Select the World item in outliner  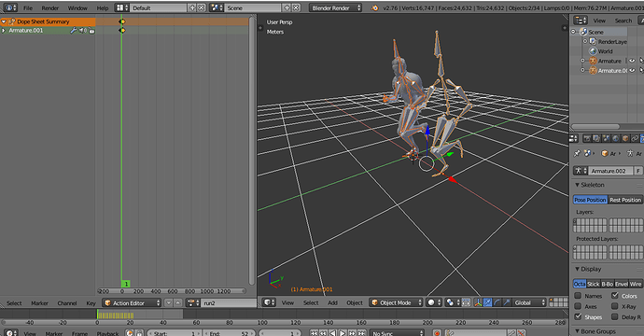tap(605, 51)
